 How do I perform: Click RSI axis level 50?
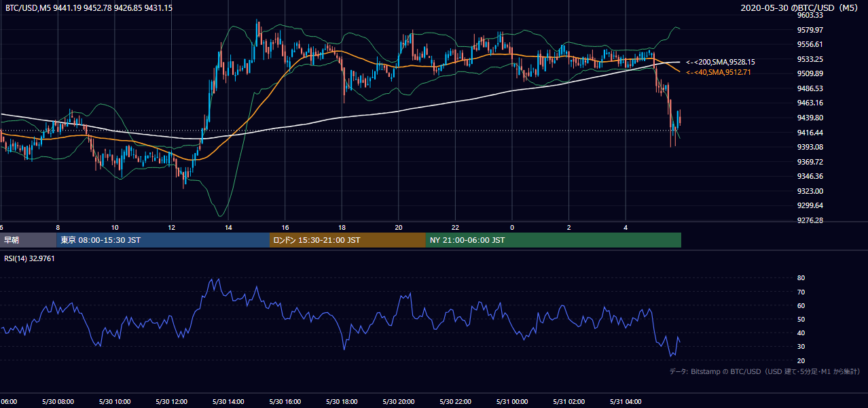point(801,319)
